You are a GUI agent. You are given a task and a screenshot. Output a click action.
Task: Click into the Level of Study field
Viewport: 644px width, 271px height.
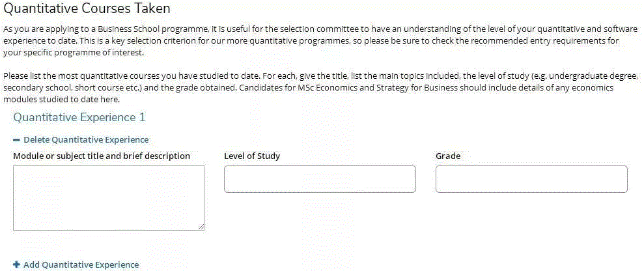coord(320,179)
